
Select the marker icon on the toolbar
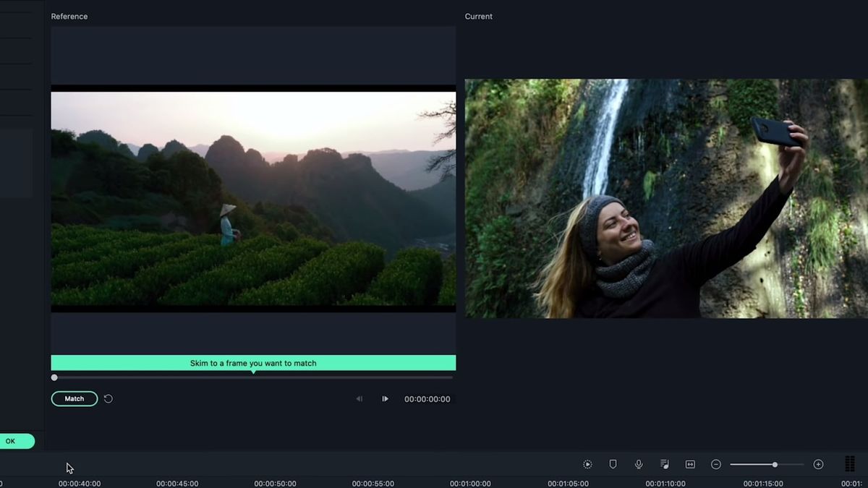613,464
